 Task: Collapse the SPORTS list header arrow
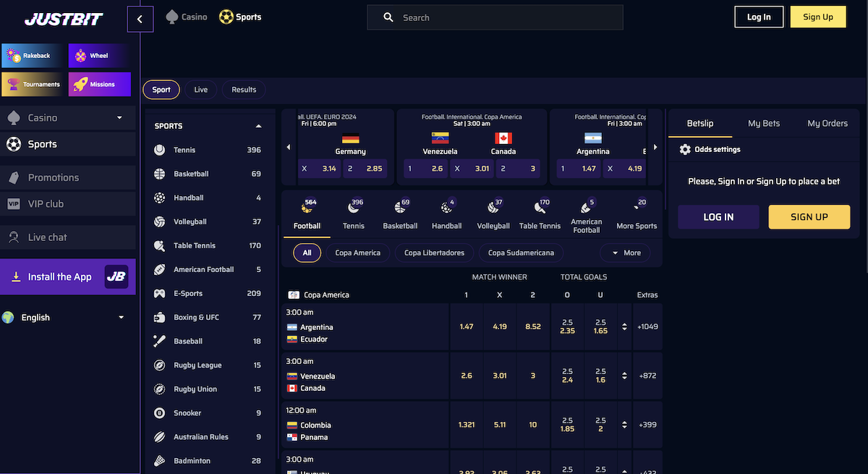(259, 126)
